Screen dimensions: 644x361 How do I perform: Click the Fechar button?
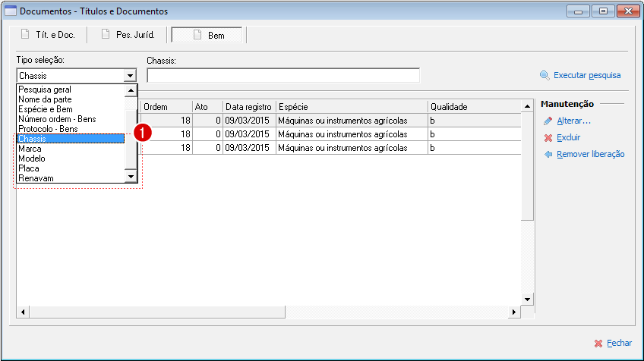pyautogui.click(x=618, y=343)
